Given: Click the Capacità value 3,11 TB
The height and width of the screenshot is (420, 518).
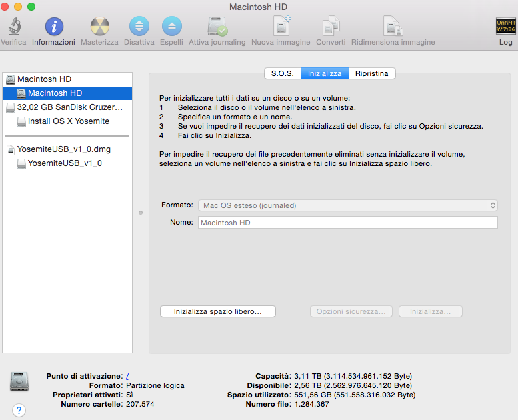Looking at the screenshot, I should click(x=353, y=376).
